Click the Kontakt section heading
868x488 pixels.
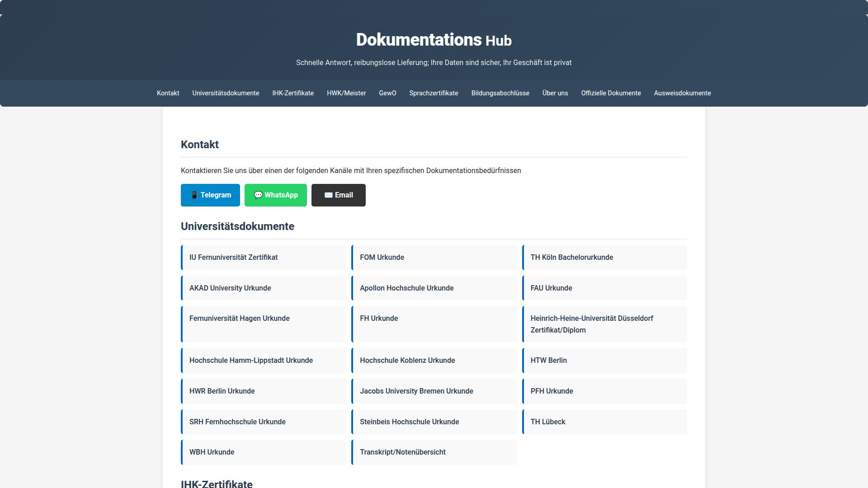(200, 145)
